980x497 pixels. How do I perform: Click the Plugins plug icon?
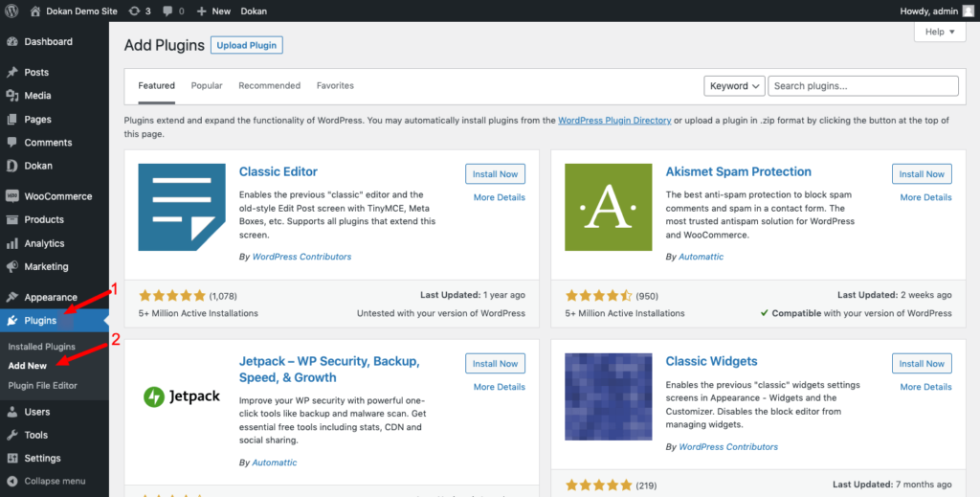click(x=11, y=321)
